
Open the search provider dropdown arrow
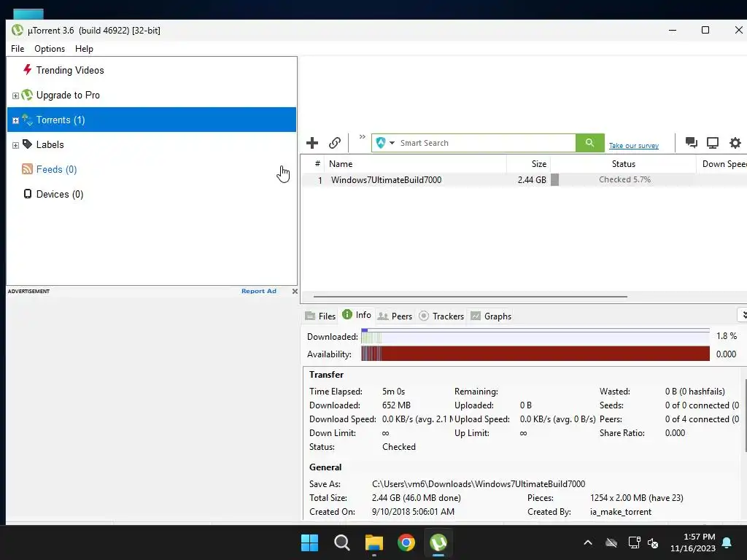pyautogui.click(x=392, y=143)
